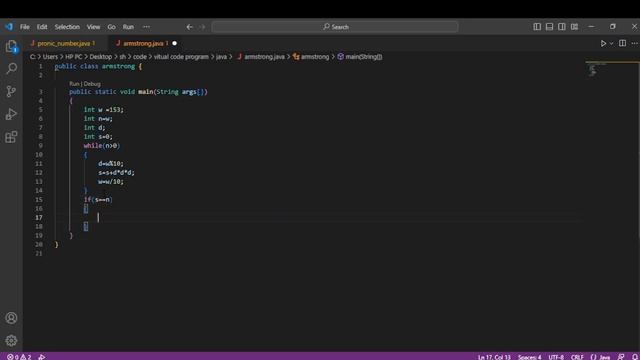This screenshot has width=640, height=360.
Task: Open editor More Actions ellipsis
Action: pyautogui.click(x=634, y=43)
